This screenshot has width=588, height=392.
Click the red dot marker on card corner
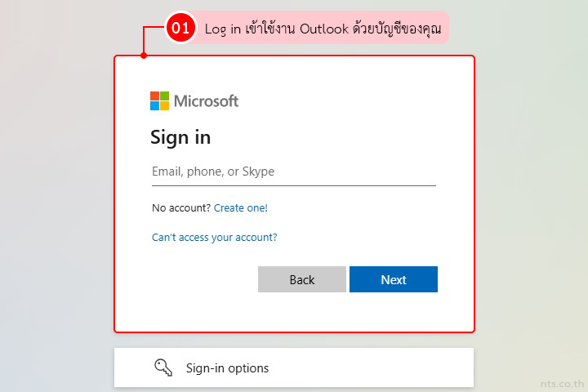[144, 56]
